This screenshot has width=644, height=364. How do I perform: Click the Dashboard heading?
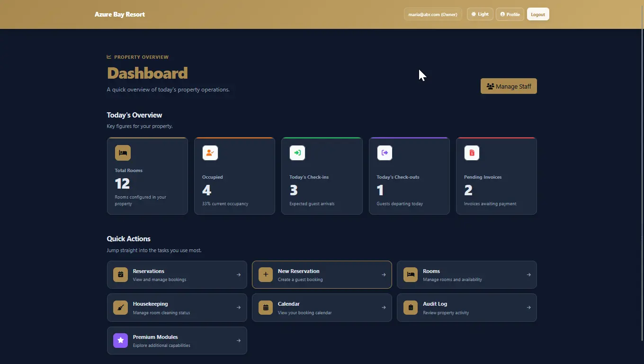click(x=147, y=73)
